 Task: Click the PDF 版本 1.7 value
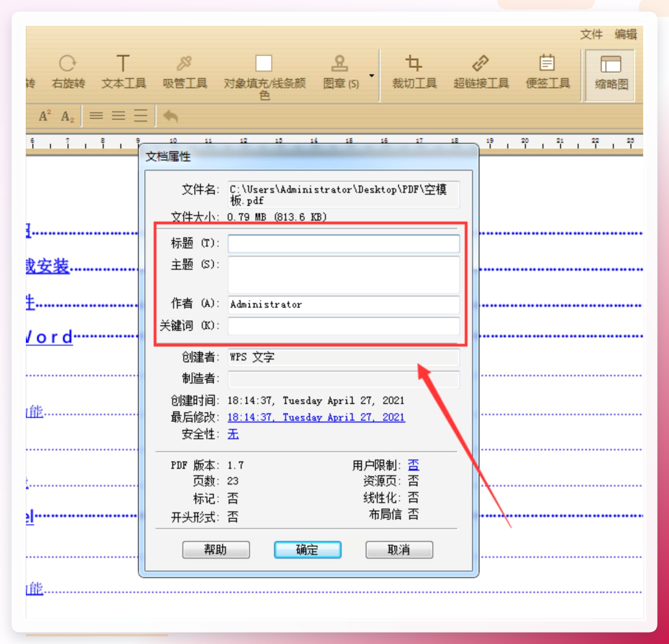236,465
